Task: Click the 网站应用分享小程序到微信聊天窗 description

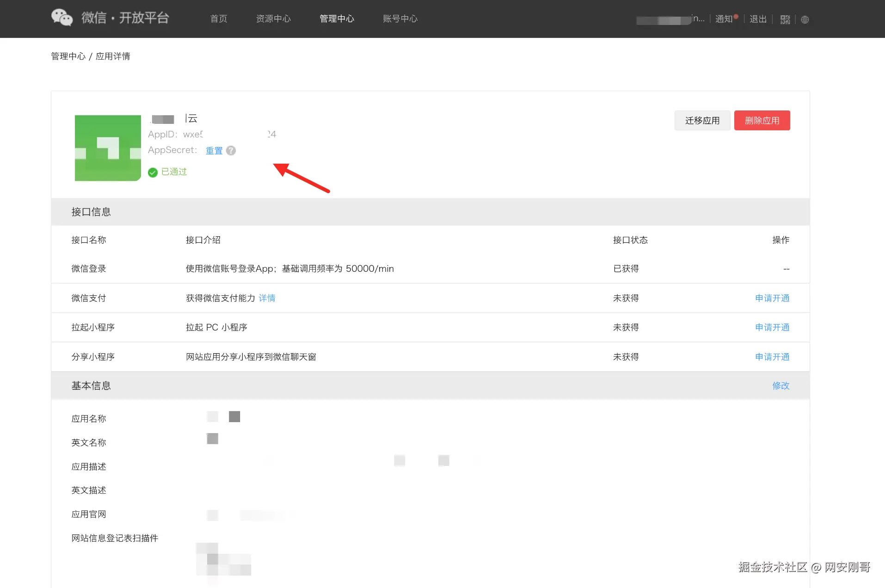Action: coord(251,357)
